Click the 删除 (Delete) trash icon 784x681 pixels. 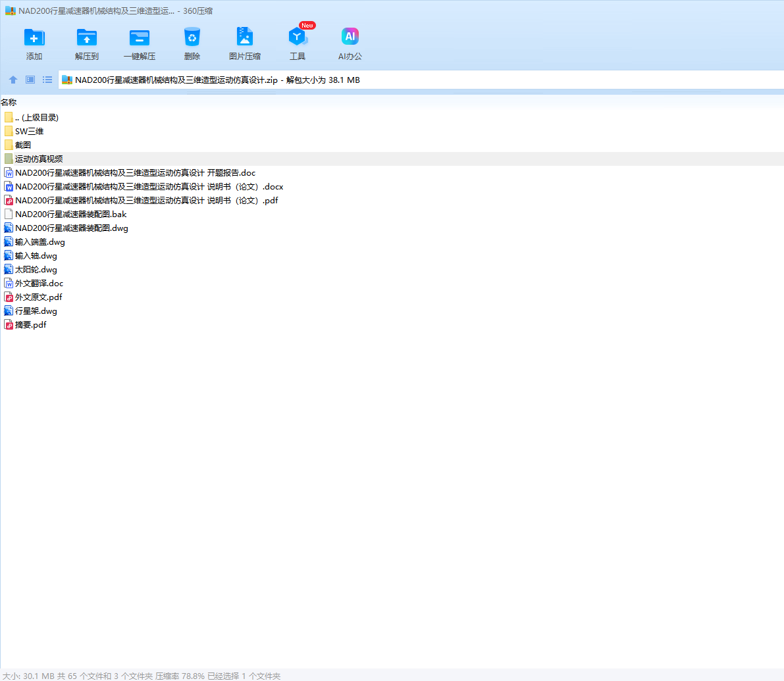[x=192, y=38]
